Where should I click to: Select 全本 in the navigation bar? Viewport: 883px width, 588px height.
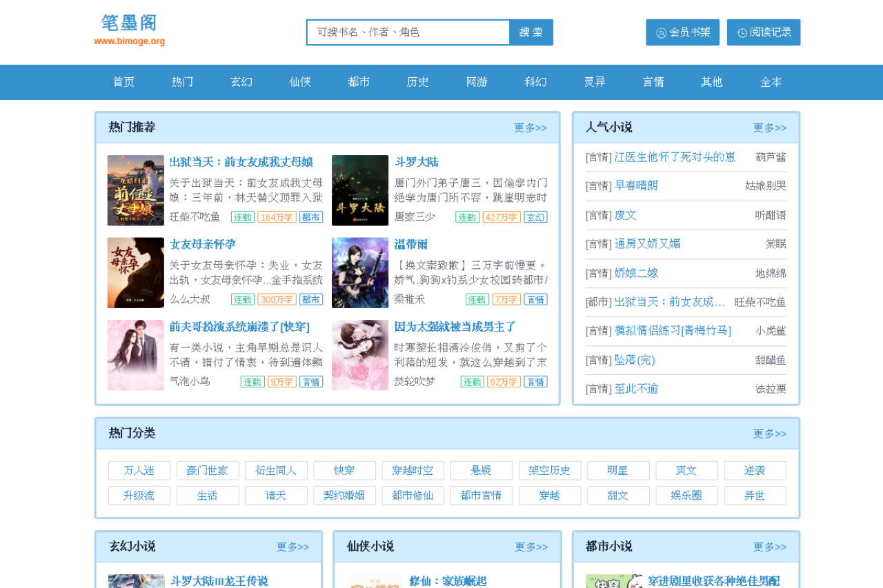[x=771, y=82]
